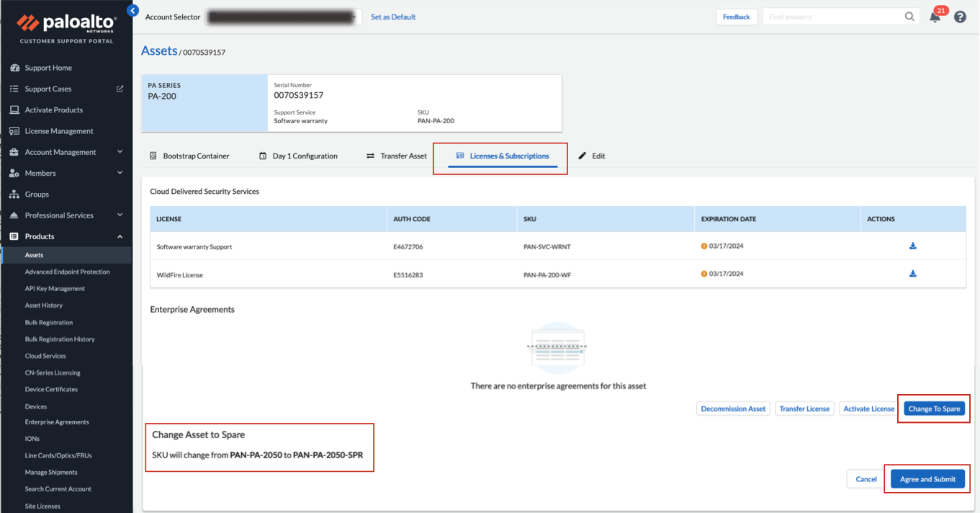Download the WildFire License file
Image resolution: width=980 pixels, height=513 pixels.
pos(912,274)
